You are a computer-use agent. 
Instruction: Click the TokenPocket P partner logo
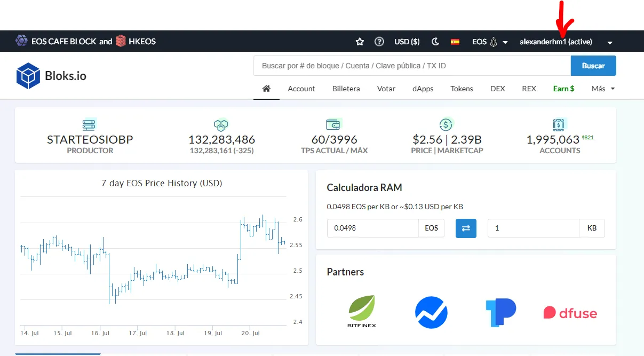500,312
